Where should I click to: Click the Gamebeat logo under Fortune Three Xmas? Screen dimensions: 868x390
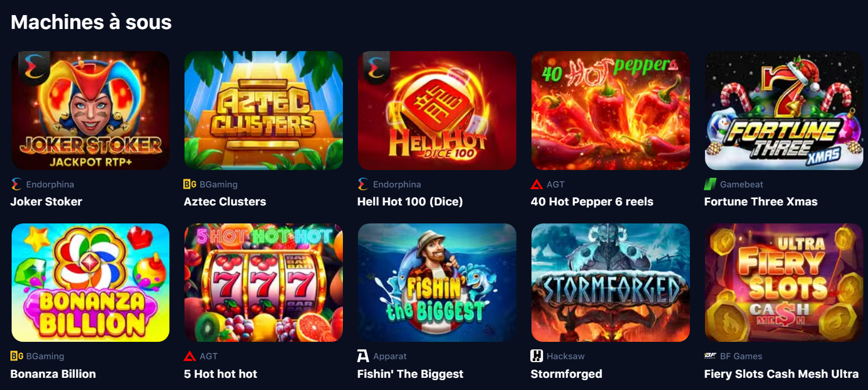tap(710, 185)
